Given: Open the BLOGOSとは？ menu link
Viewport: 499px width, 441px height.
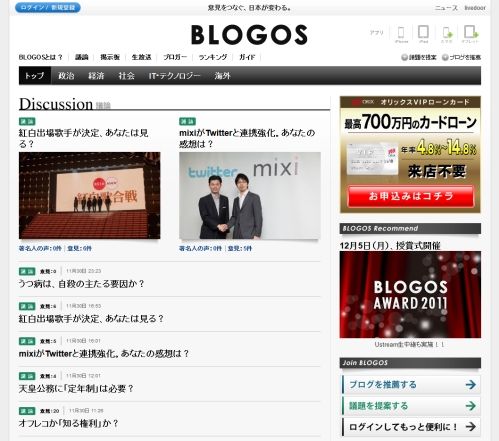Looking at the screenshot, I should [x=41, y=57].
